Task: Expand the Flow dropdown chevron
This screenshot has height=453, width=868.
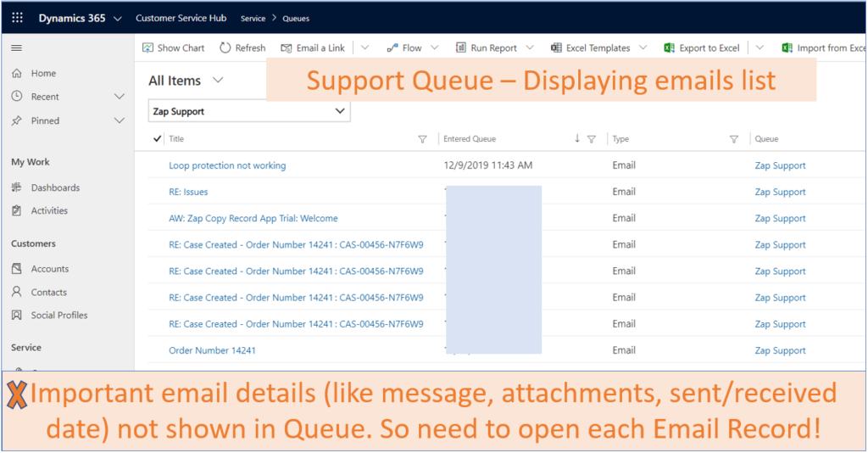Action: click(x=435, y=48)
